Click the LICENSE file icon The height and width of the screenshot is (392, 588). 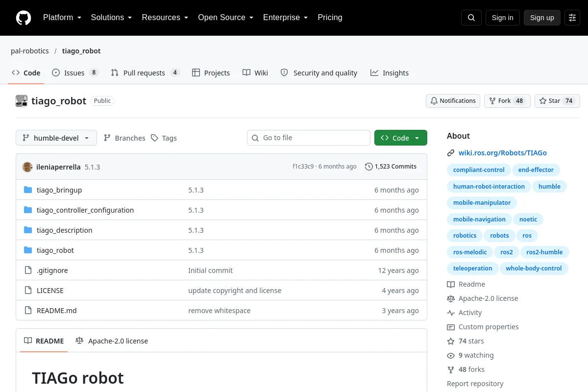[28, 291]
